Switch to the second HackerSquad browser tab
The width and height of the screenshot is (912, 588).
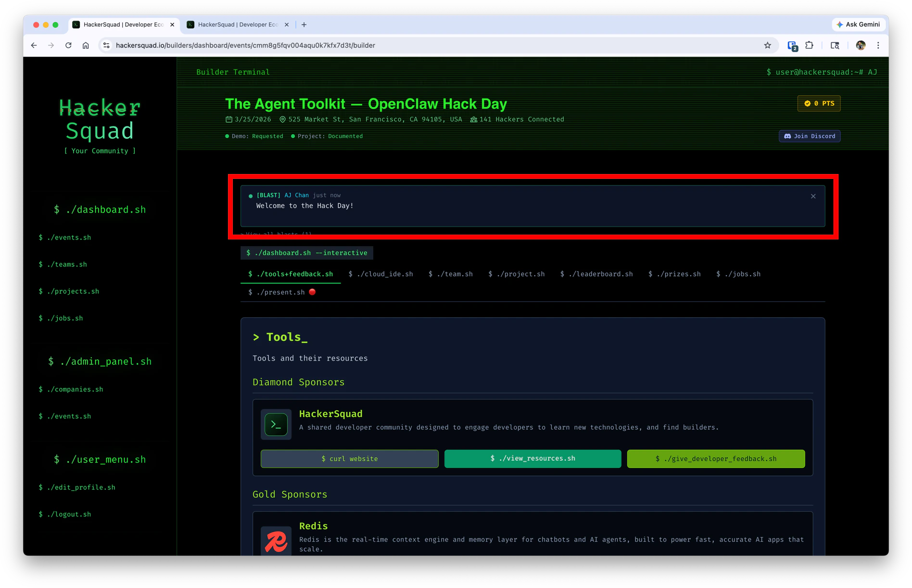point(238,25)
